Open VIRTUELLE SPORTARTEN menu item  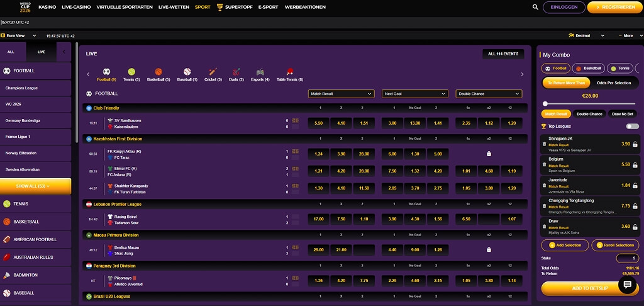tap(125, 7)
